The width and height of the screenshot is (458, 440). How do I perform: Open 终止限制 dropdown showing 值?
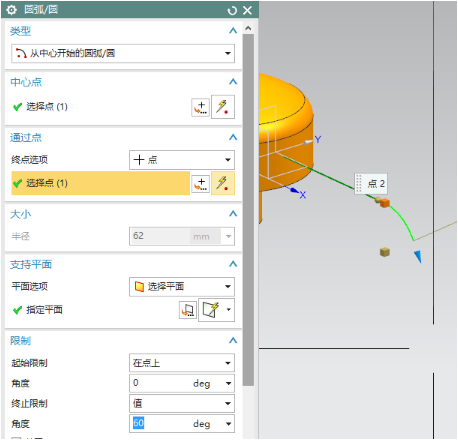coord(182,403)
